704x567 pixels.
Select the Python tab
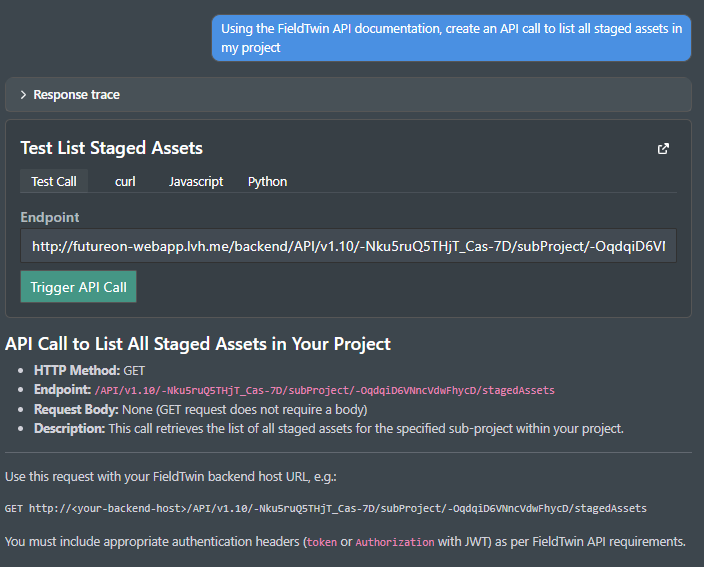click(267, 181)
